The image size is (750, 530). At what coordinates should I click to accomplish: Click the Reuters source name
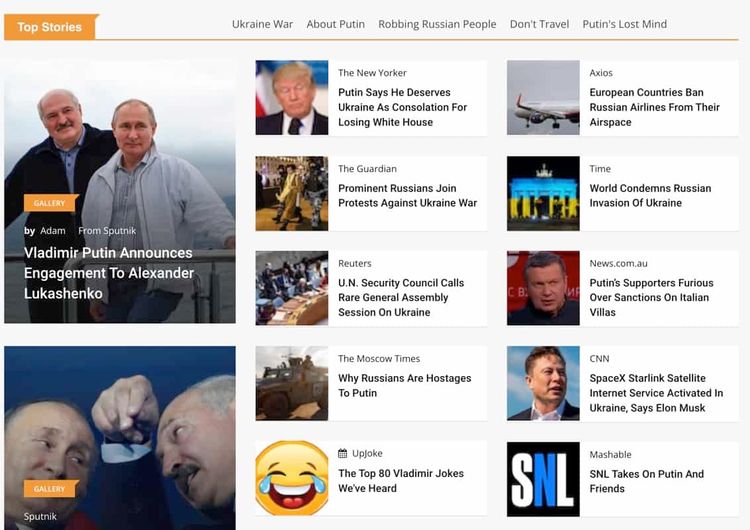tap(354, 263)
